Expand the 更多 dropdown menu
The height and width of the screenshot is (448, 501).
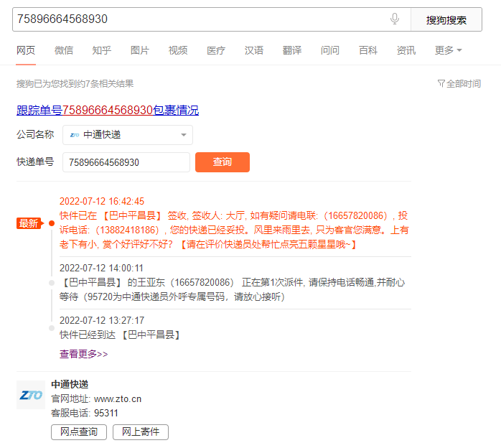click(449, 50)
